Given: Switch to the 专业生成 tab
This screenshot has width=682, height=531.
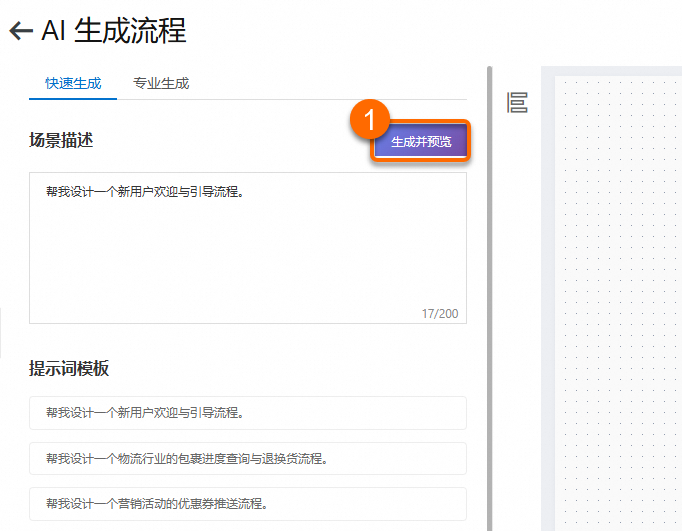Looking at the screenshot, I should pyautogui.click(x=161, y=83).
